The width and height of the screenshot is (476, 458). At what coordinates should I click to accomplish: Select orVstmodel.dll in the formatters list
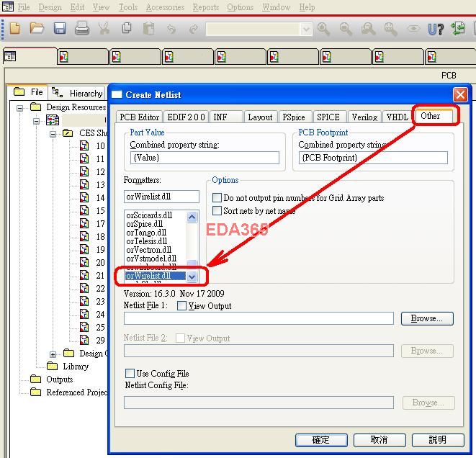click(x=151, y=259)
